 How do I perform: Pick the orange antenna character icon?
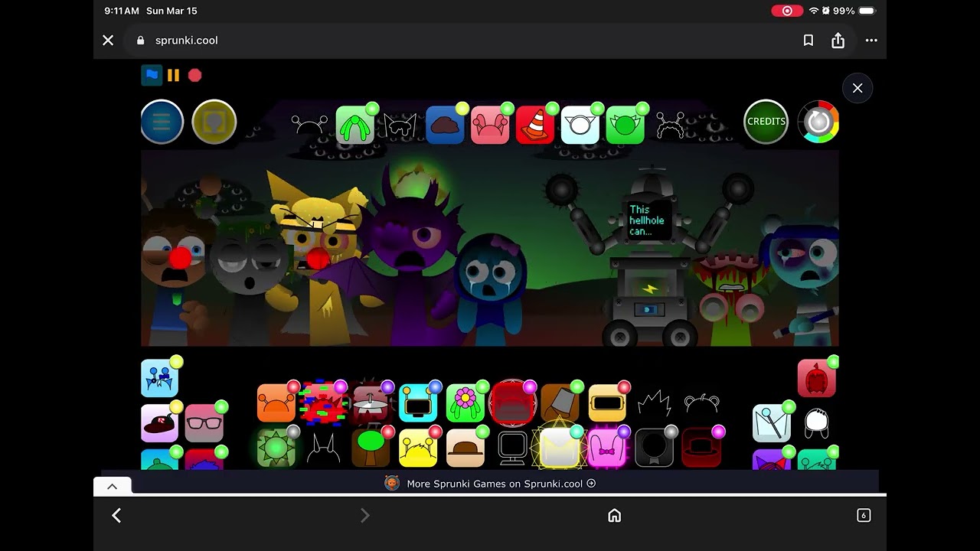[276, 403]
